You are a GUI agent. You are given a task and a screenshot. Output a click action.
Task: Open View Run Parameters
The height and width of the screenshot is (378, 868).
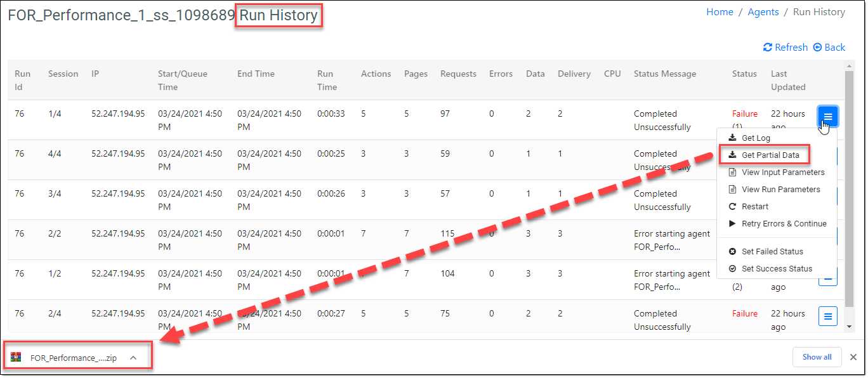(x=780, y=190)
